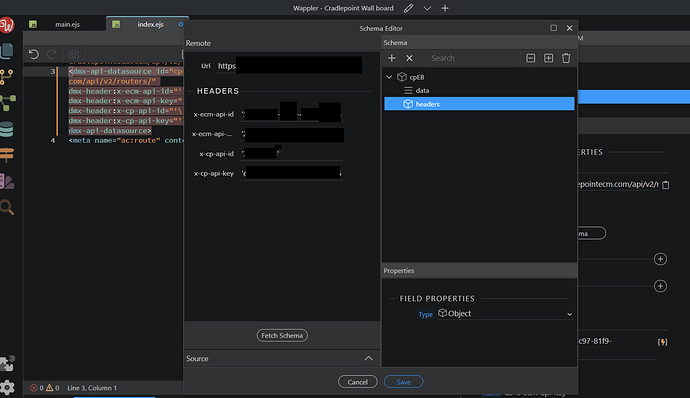Click Line 3, Column 1 status text
The width and height of the screenshot is (690, 398).
click(x=92, y=388)
